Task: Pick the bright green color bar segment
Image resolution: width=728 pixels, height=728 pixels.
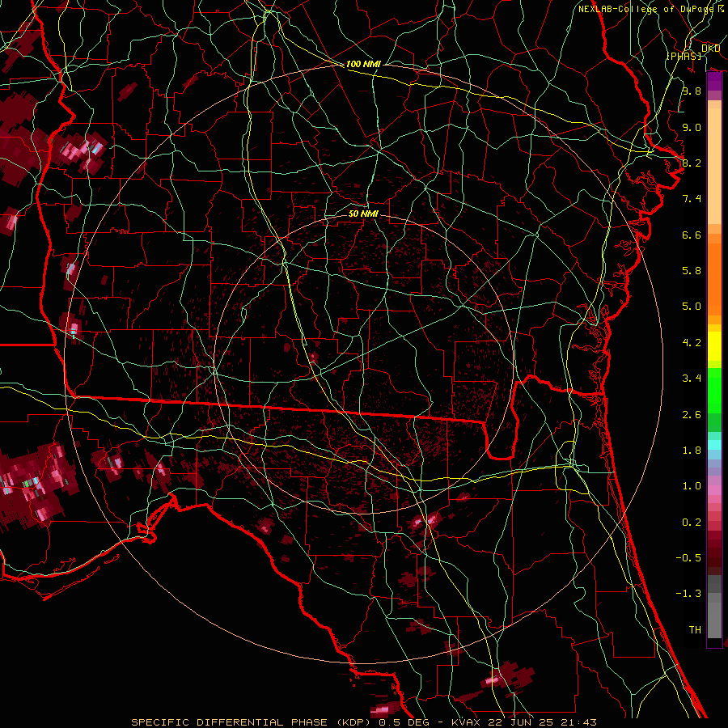Action: pos(714,389)
